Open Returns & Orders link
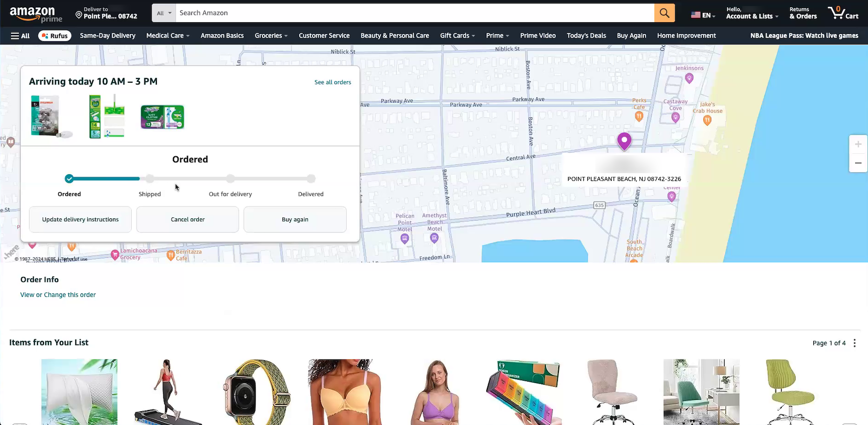This screenshot has width=868, height=425. pyautogui.click(x=803, y=13)
